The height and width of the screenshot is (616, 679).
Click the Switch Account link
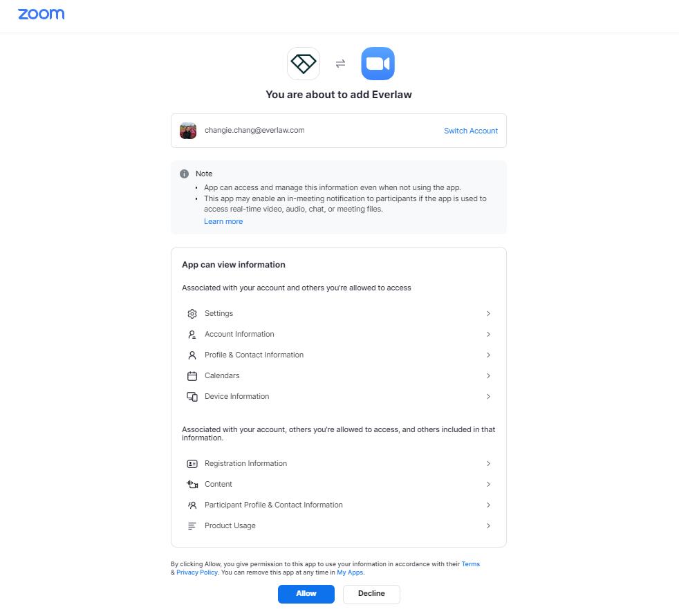coord(471,131)
